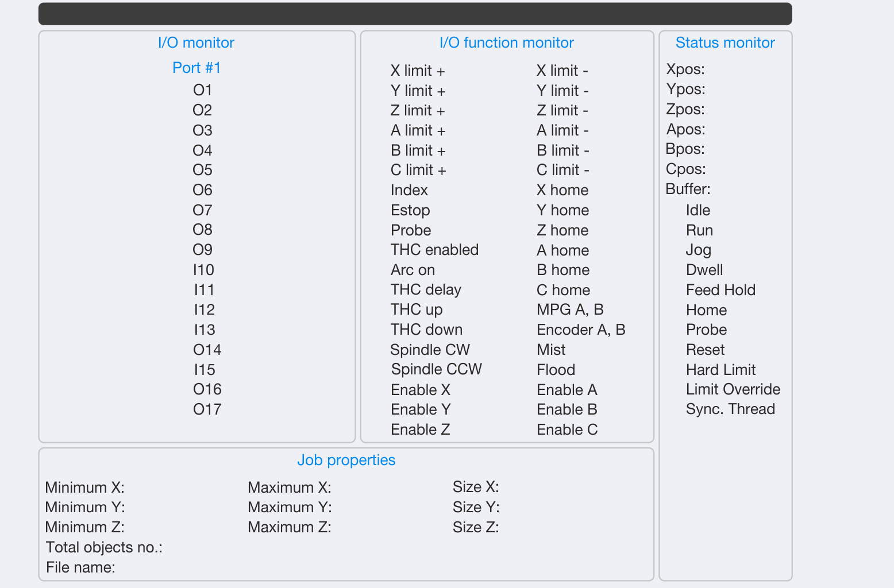Click the Job properties heading
The height and width of the screenshot is (588, 894).
[346, 460]
